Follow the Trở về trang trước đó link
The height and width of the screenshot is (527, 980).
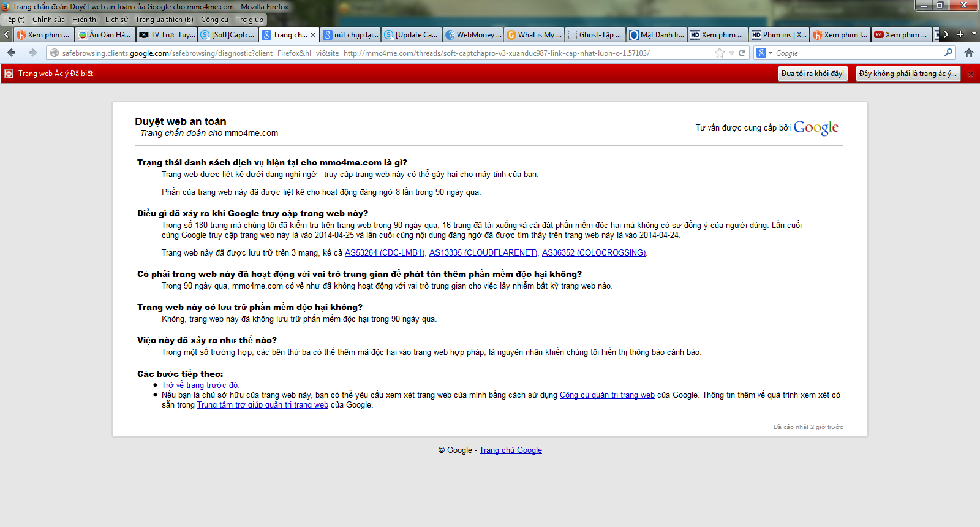point(200,385)
